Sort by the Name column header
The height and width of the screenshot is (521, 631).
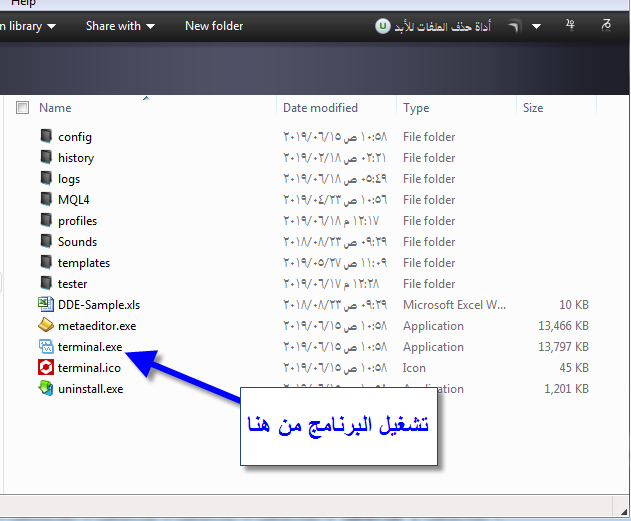coord(55,108)
